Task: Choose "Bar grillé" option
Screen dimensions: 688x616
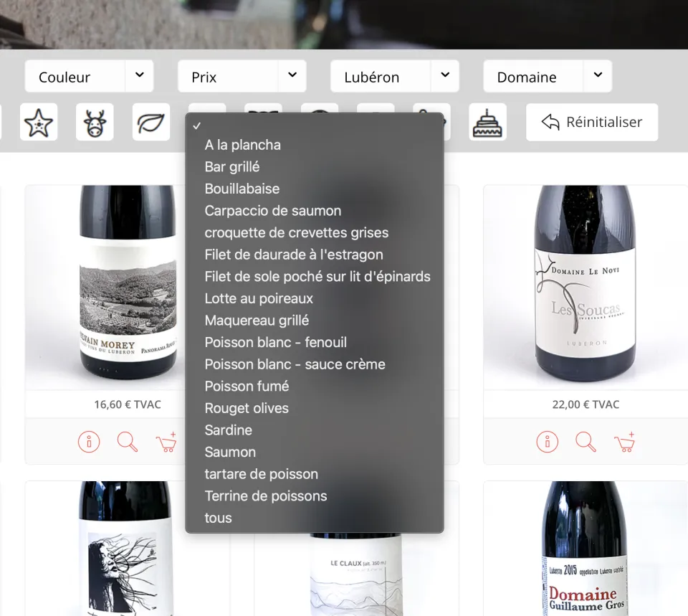Action: pos(315,167)
